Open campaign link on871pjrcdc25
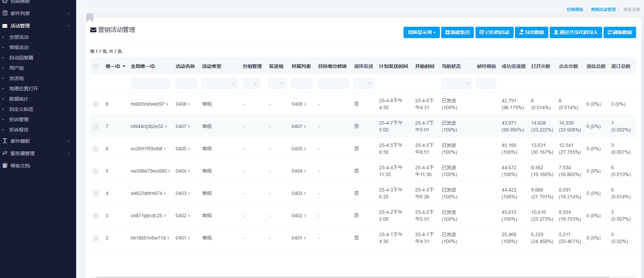 pos(148,216)
